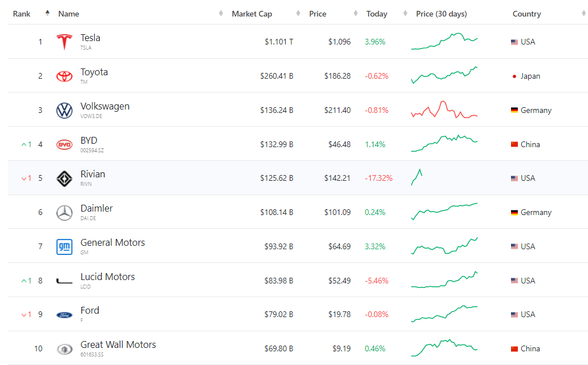Click the Japan flag in Toyota row
The image size is (588, 365).
(x=514, y=76)
